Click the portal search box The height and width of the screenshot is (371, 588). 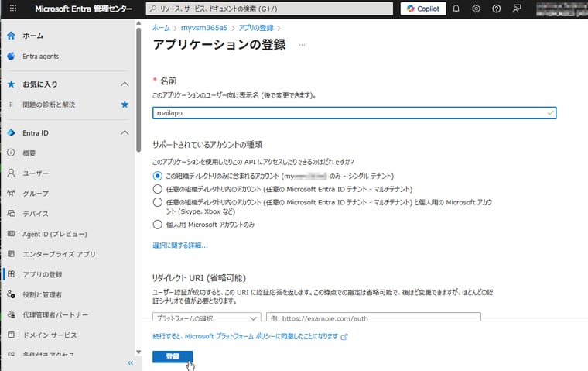269,9
